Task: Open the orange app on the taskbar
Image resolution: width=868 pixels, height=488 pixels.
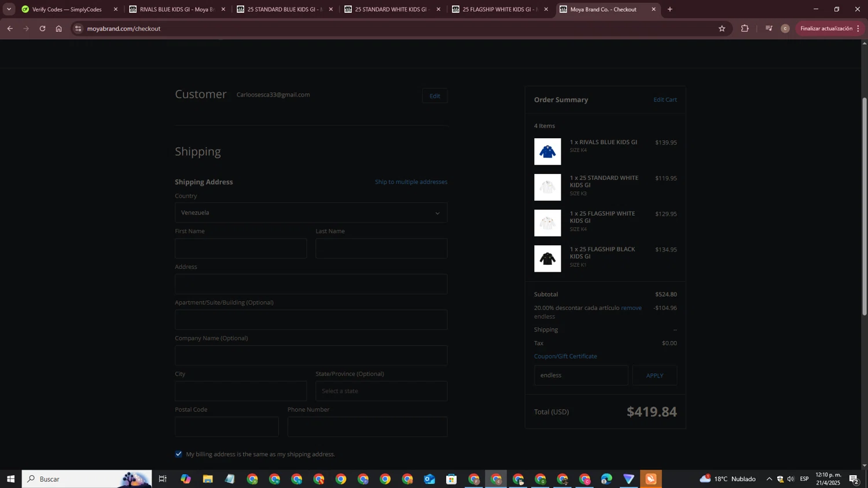Action: (x=651, y=479)
